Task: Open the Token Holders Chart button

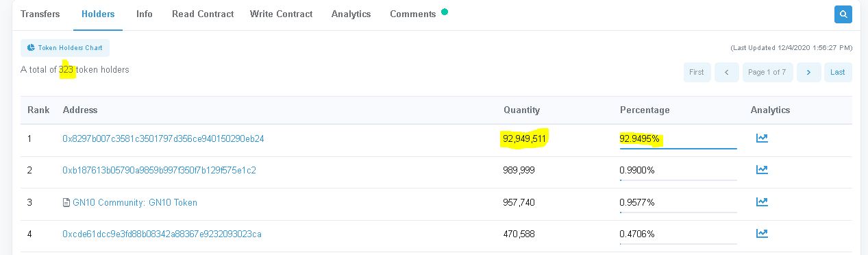Action: click(65, 48)
